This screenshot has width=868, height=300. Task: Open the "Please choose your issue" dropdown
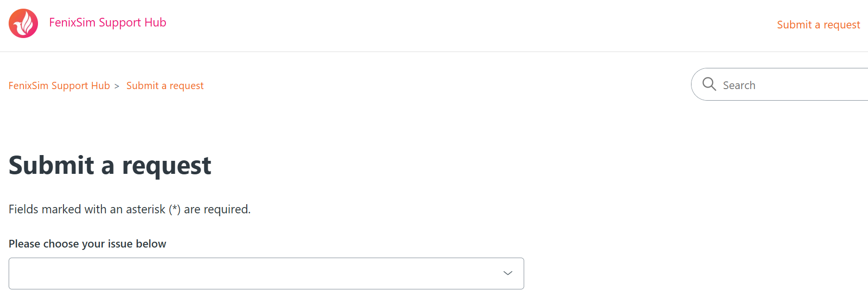pos(266,273)
